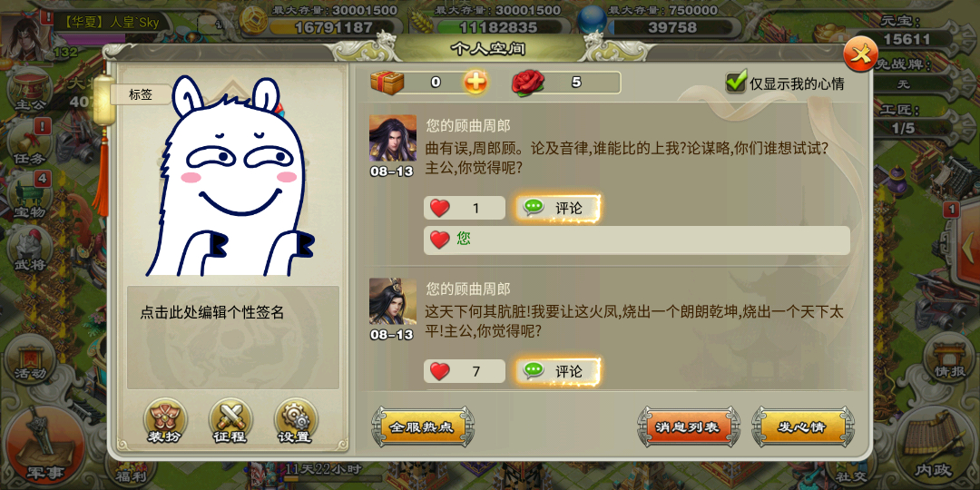The height and width of the screenshot is (490, 980).
Task: Like the first post with heart showing 1
Action: (464, 208)
